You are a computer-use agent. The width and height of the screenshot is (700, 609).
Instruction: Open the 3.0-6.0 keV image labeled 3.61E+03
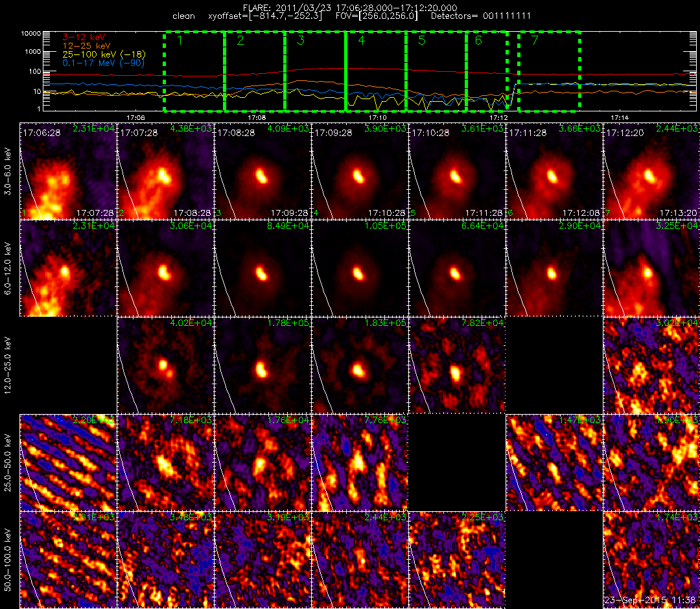point(457,172)
